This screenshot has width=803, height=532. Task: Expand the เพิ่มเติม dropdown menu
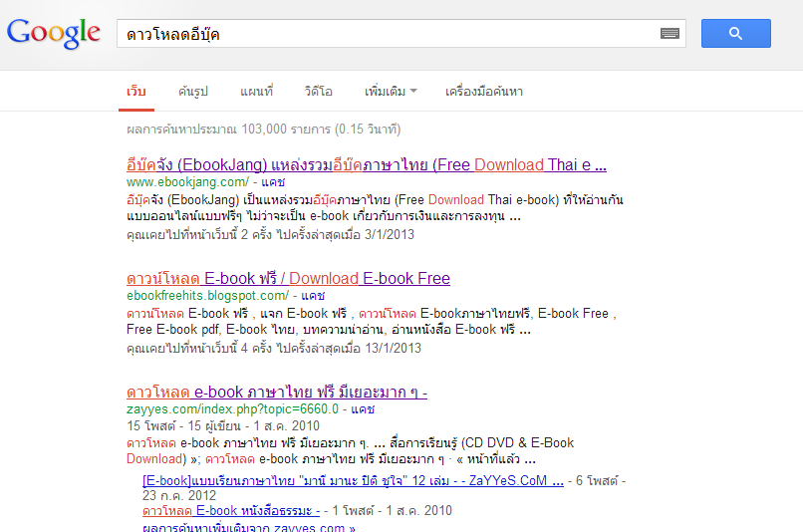tap(391, 91)
